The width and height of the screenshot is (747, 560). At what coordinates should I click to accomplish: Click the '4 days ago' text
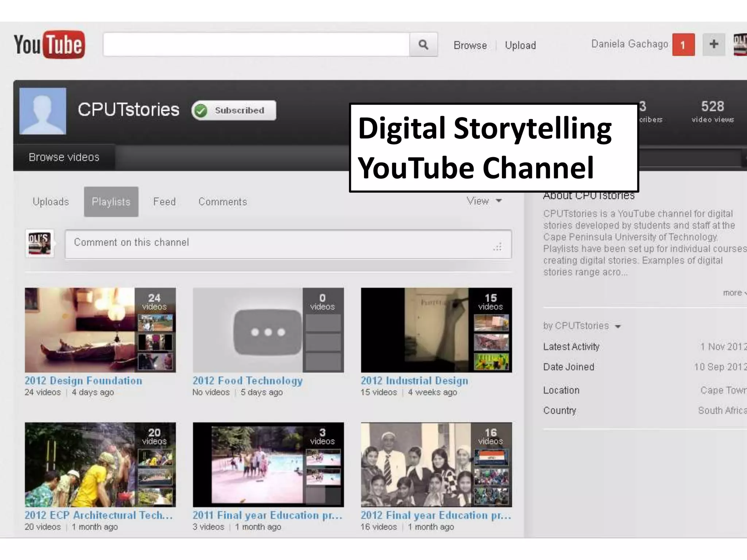point(93,392)
